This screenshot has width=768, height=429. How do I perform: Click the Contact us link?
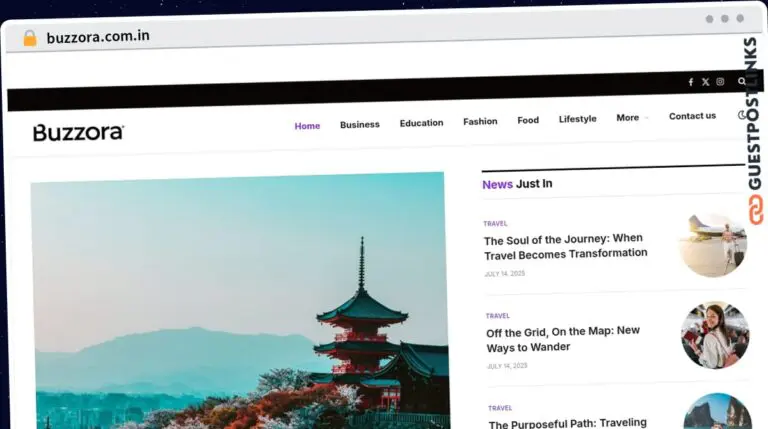point(692,116)
